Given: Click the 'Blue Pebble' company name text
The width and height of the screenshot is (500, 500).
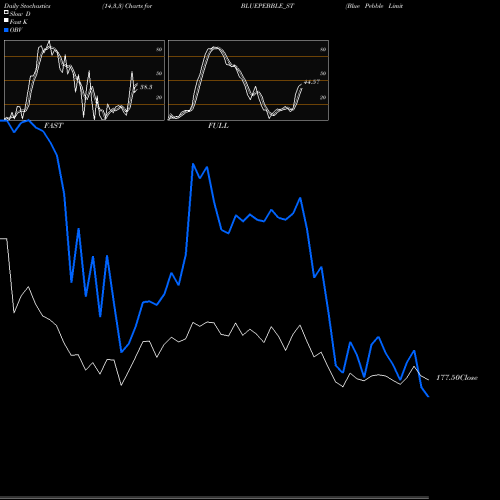Looking at the screenshot, I should coord(365,6).
